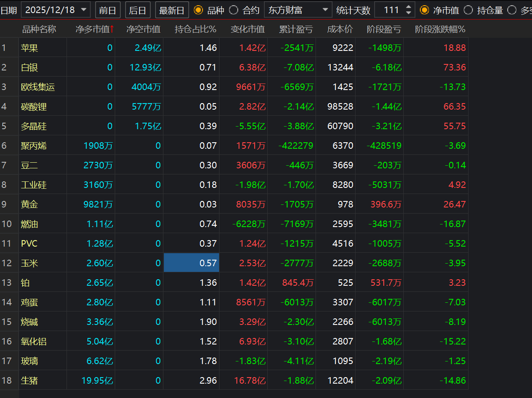Click the 前日 button
This screenshot has height=398, width=532.
[107, 10]
